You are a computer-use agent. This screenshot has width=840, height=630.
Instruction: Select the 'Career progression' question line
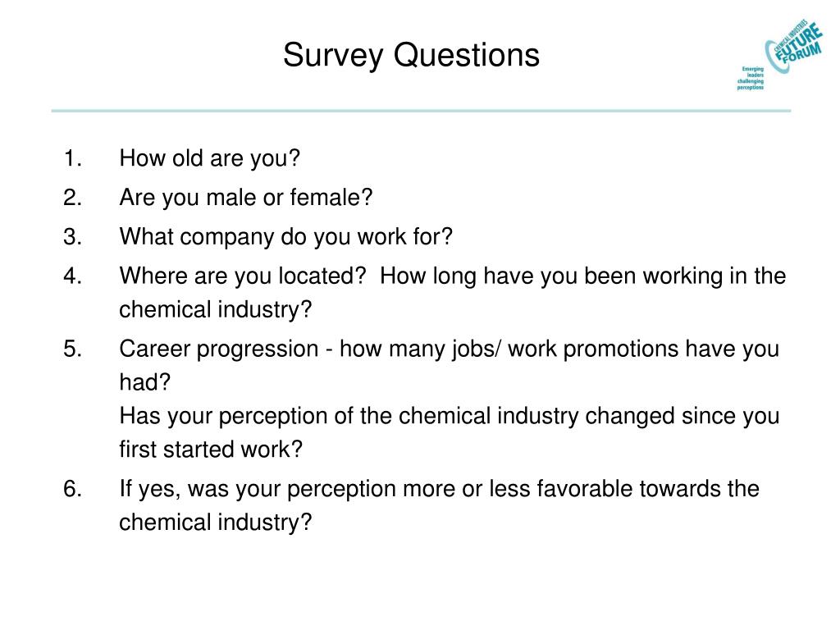click(449, 349)
